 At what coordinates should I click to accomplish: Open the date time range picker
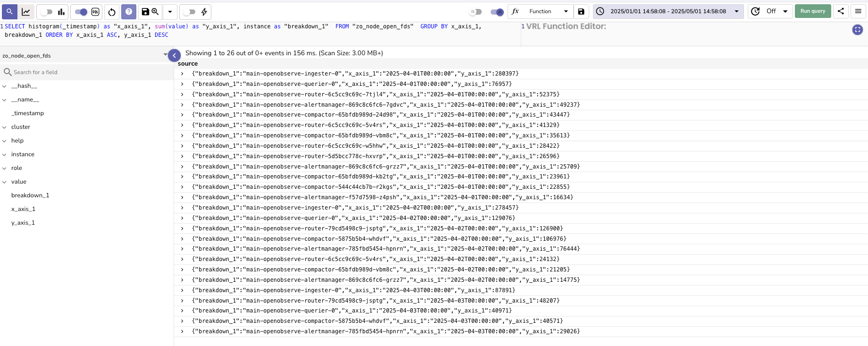668,11
